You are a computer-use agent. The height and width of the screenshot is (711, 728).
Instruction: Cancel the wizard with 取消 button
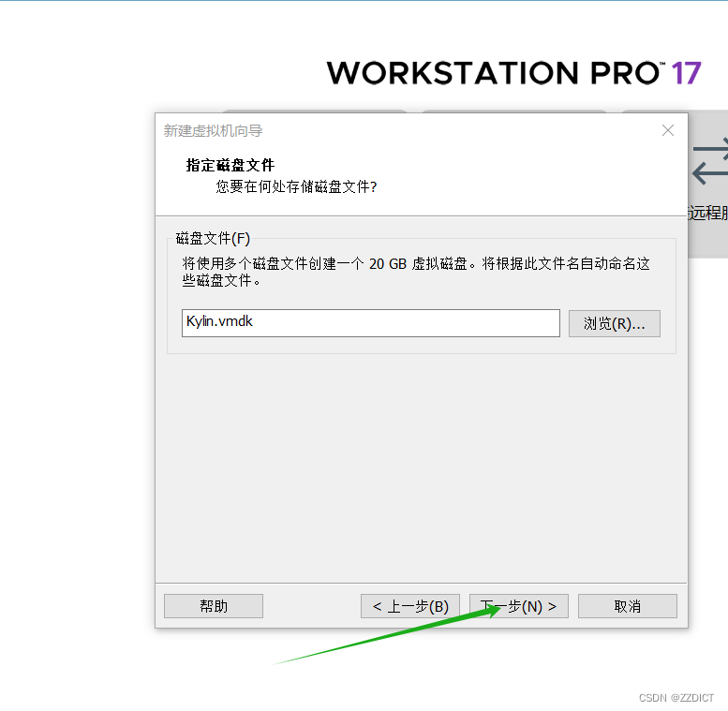point(627,606)
